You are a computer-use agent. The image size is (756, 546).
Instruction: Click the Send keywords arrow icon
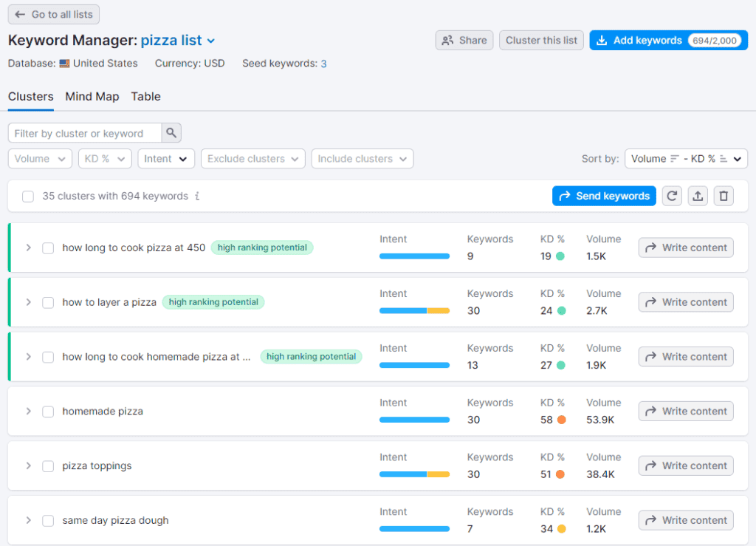coord(567,196)
